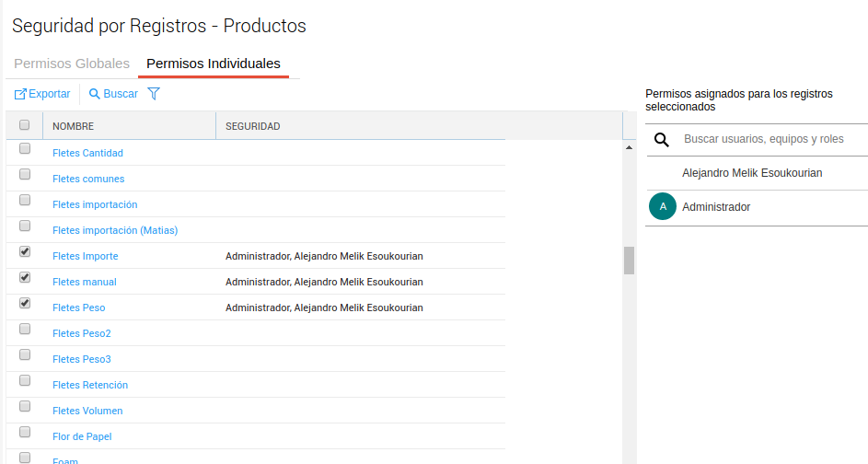Click the search icon in permissions panel
The width and height of the screenshot is (868, 464).
661,140
